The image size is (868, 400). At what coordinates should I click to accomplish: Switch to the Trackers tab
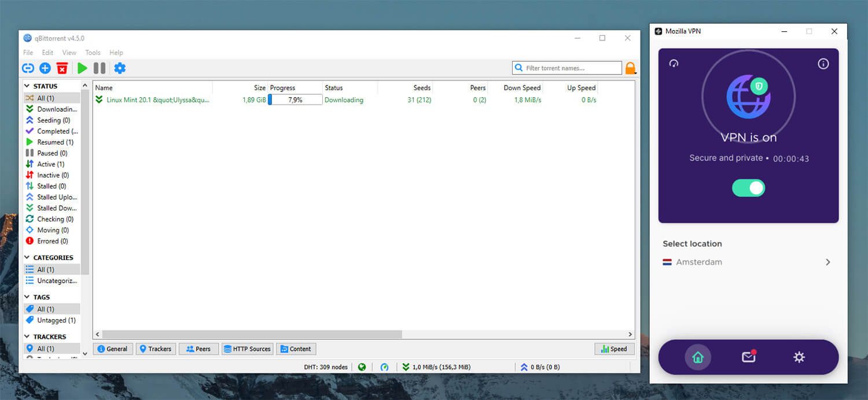[x=156, y=349]
